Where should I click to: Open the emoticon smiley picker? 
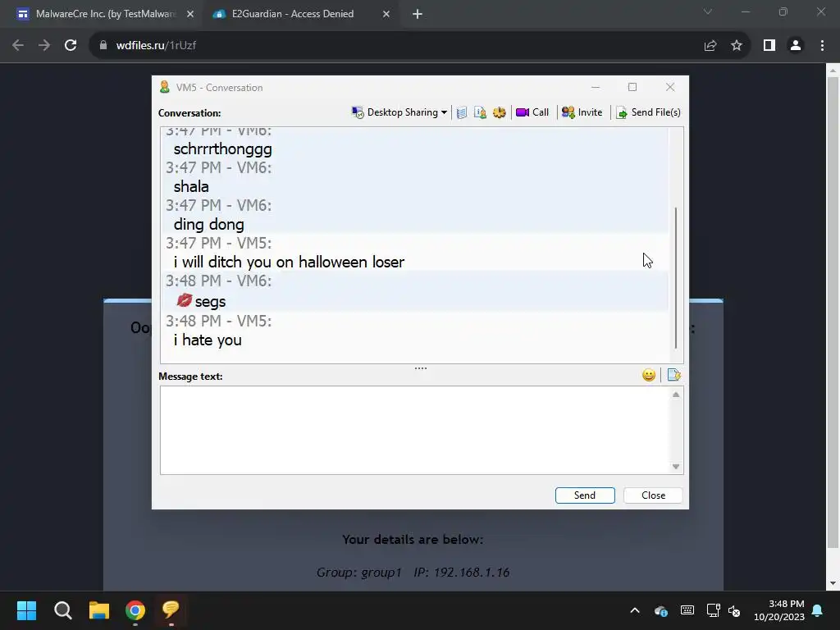click(649, 375)
